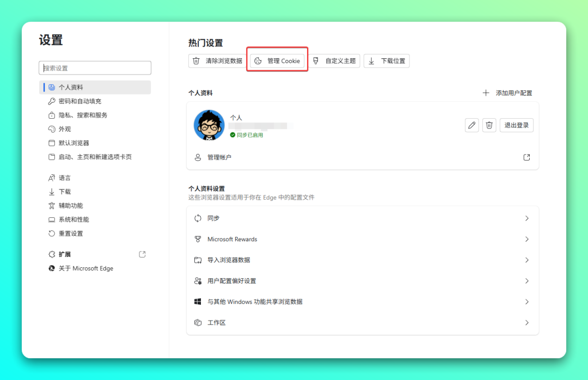The image size is (588, 380).
Task: Click 下载位置 button
Action: pos(387,61)
